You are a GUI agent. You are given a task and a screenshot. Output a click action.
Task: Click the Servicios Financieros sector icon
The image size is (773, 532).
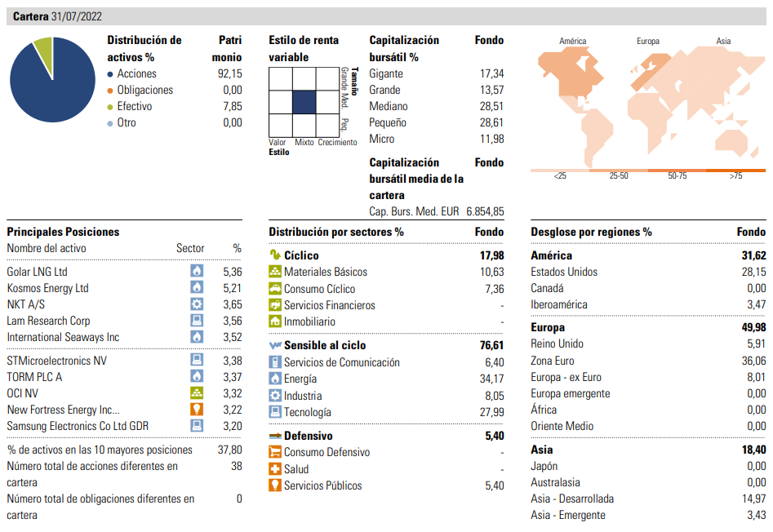pyautogui.click(x=274, y=305)
